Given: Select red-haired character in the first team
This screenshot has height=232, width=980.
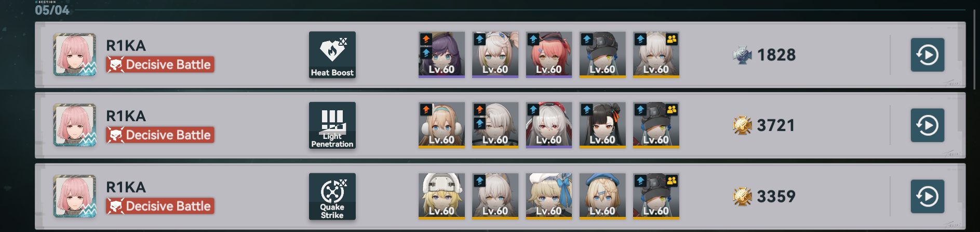Looking at the screenshot, I should 549,55.
